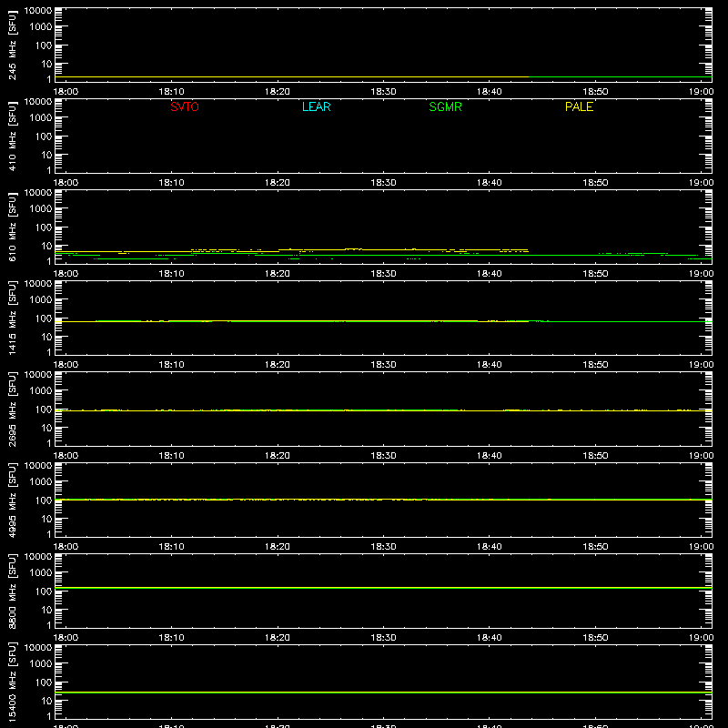Click 19:00 tick label below 245 MHz plot
The image size is (728, 728).
[701, 92]
